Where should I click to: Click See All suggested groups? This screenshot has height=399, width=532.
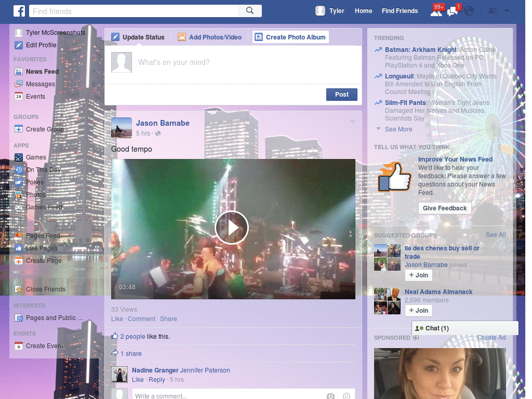click(496, 235)
